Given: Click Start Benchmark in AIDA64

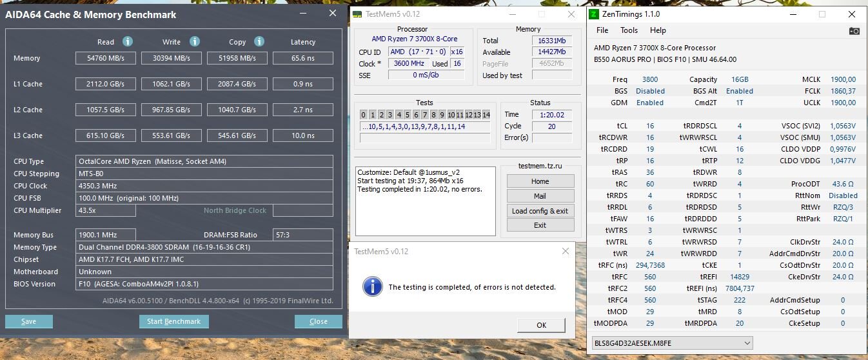Looking at the screenshot, I should tap(173, 321).
